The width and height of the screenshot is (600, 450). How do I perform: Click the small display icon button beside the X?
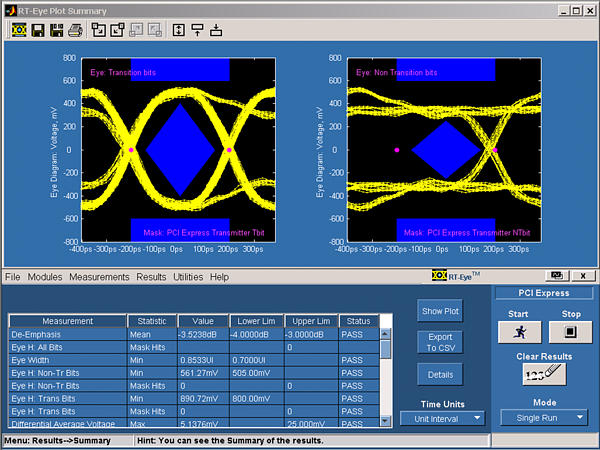[x=557, y=276]
